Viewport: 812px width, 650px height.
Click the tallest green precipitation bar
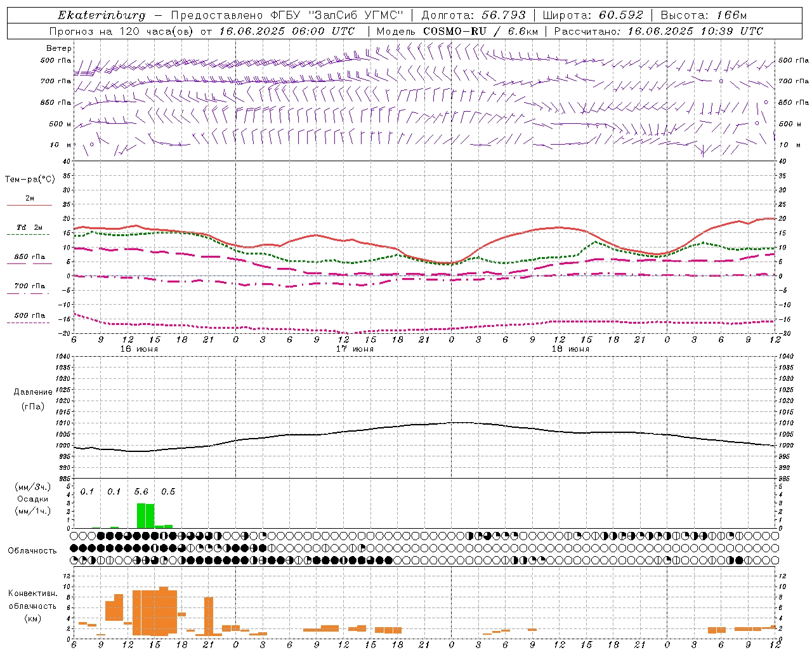coord(141,515)
